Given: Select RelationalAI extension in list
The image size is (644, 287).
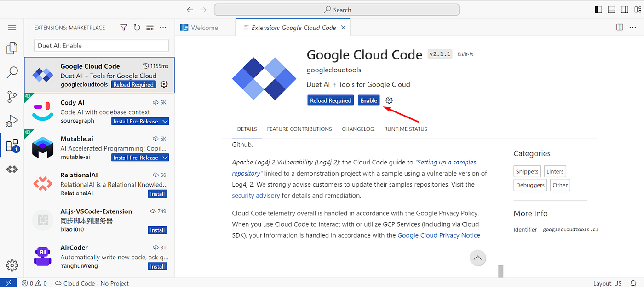Looking at the screenshot, I should tap(99, 184).
